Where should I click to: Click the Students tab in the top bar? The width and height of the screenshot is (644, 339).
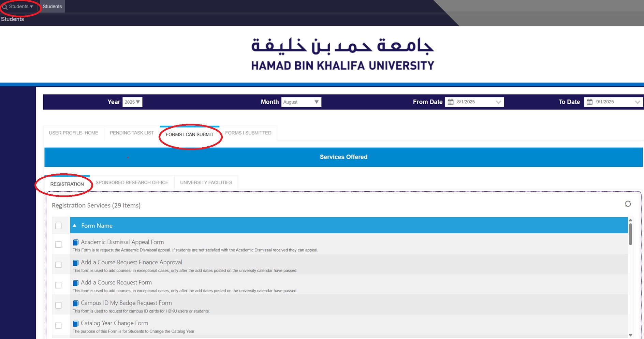click(52, 6)
